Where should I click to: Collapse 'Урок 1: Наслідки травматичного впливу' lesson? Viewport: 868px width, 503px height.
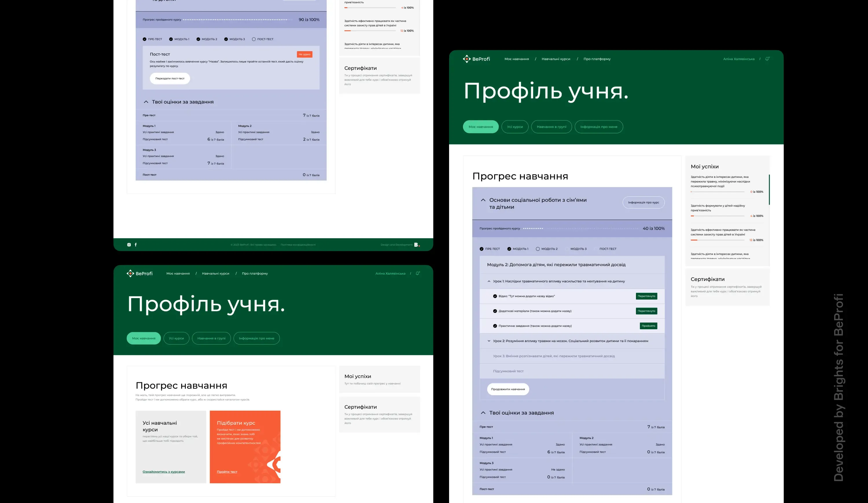(x=489, y=281)
